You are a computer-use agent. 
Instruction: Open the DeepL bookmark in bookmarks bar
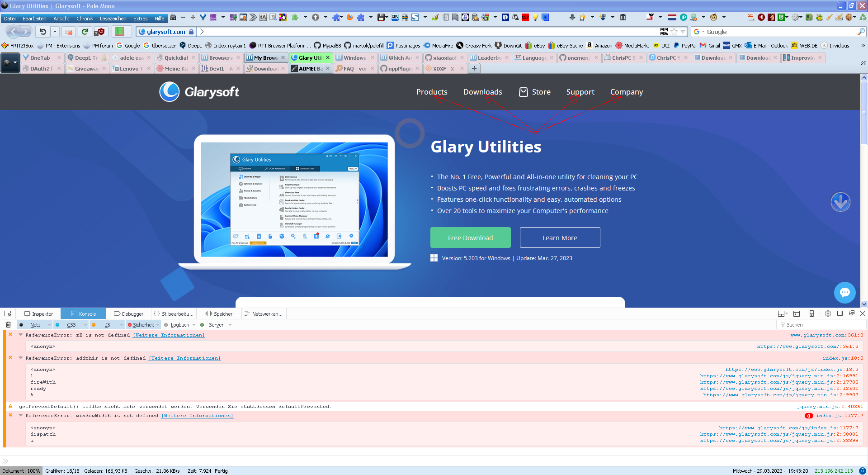[190, 46]
